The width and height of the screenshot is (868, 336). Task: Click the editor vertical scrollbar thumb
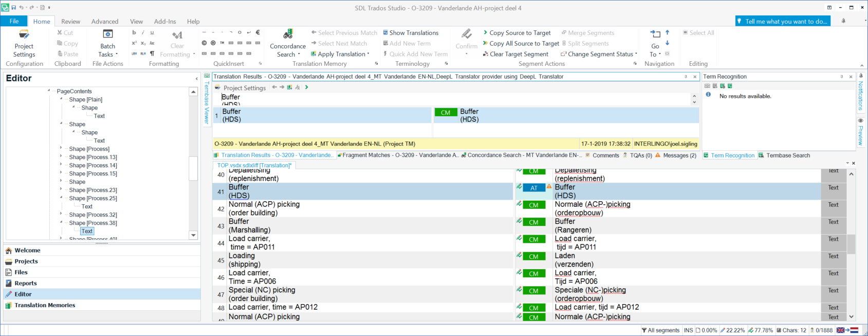[852, 244]
